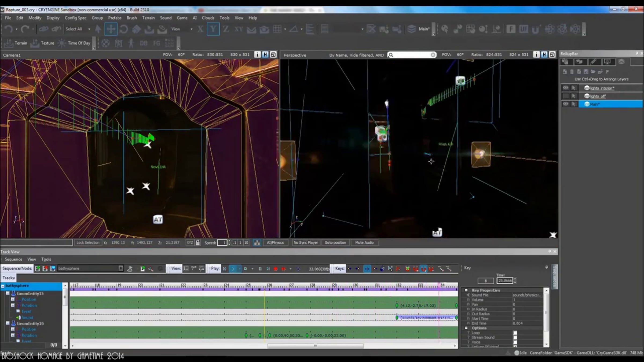Open the DB database view
This screenshot has height=362, width=644.
tap(144, 43)
